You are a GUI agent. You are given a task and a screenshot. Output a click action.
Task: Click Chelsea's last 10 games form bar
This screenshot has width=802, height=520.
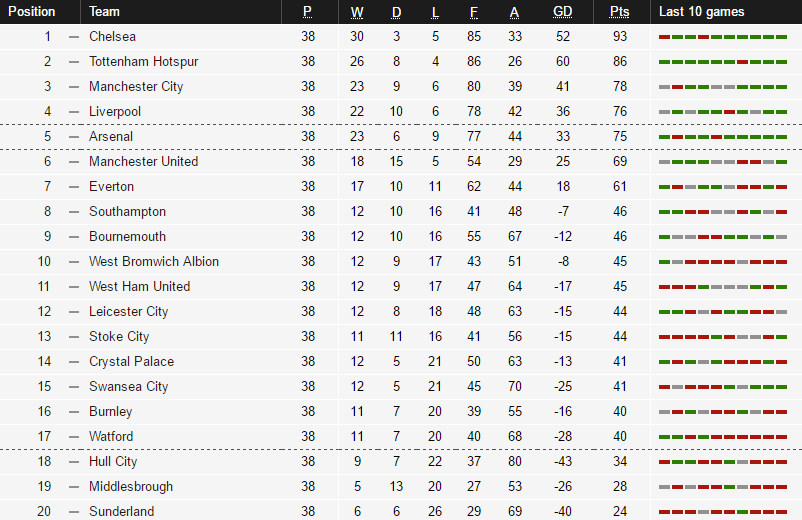pyautogui.click(x=723, y=37)
